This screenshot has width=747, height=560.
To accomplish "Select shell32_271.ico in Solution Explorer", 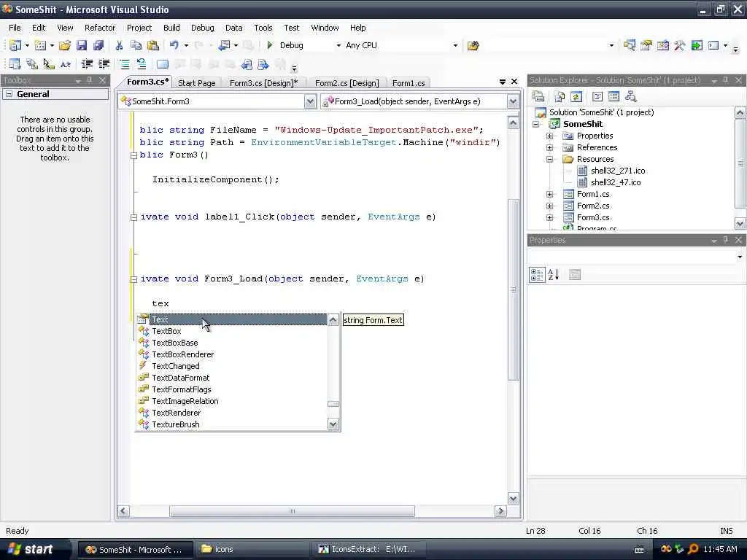I will point(618,171).
